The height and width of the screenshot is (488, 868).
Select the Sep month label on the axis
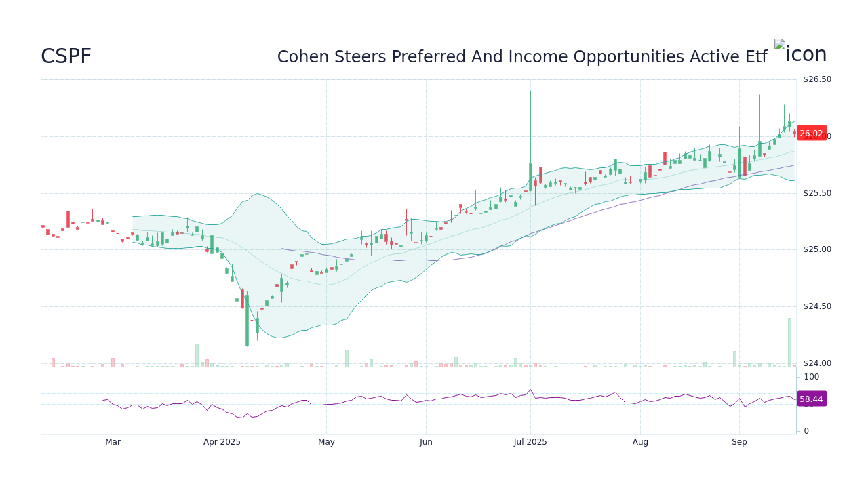point(738,441)
